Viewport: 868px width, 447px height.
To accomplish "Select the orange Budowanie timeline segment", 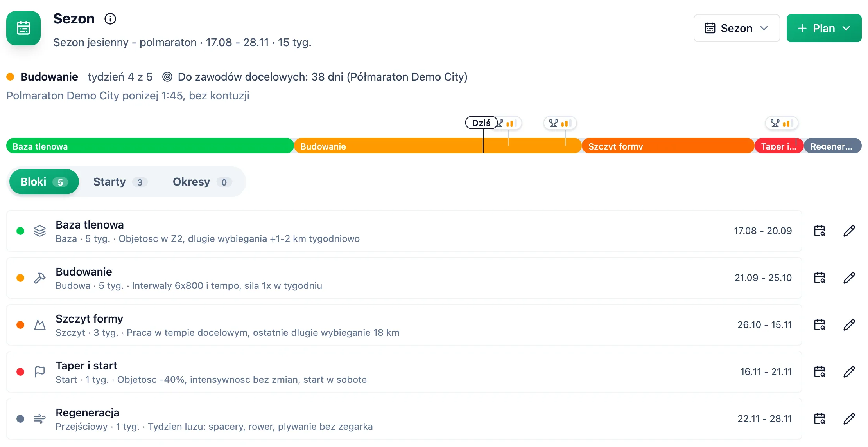I will pos(438,146).
